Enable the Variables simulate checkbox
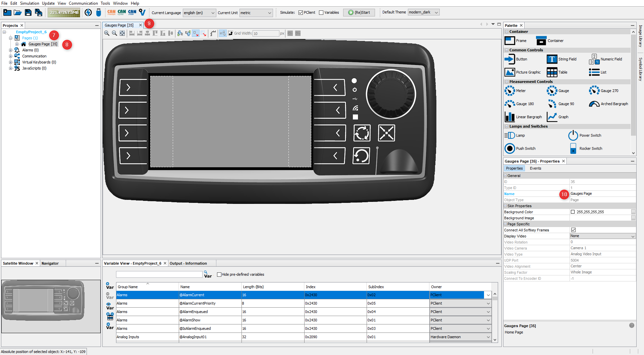This screenshot has height=355, width=644. [321, 13]
